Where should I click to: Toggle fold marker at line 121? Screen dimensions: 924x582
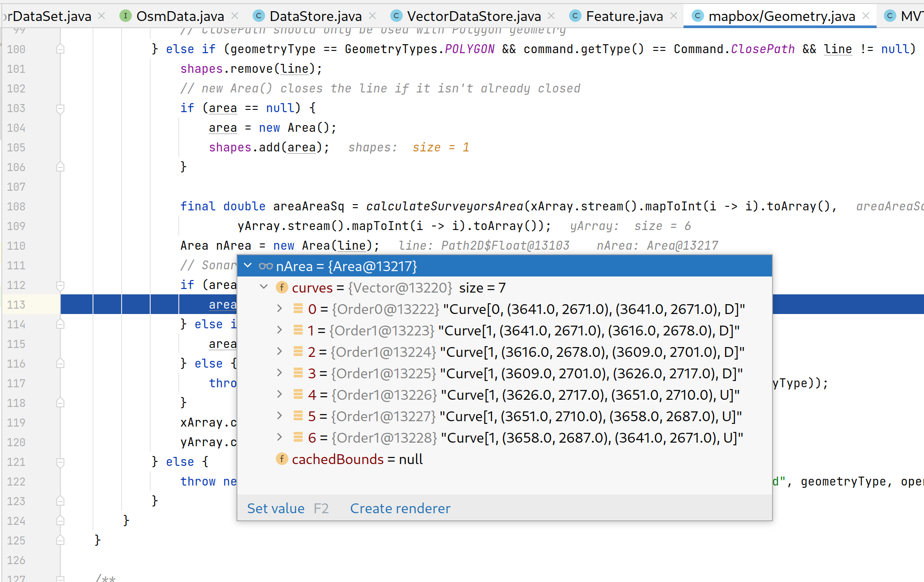tap(60, 462)
